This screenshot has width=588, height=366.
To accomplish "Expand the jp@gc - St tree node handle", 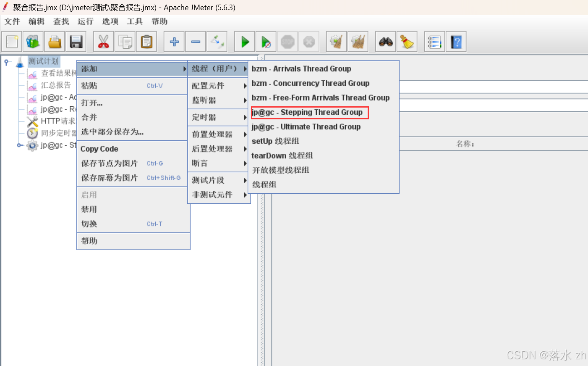I will [x=20, y=145].
